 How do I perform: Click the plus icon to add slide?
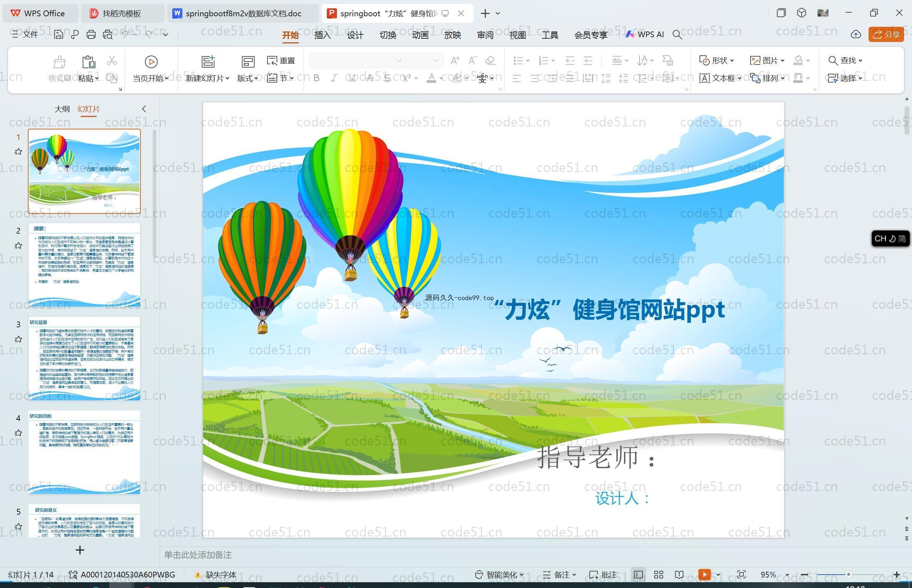coord(80,550)
